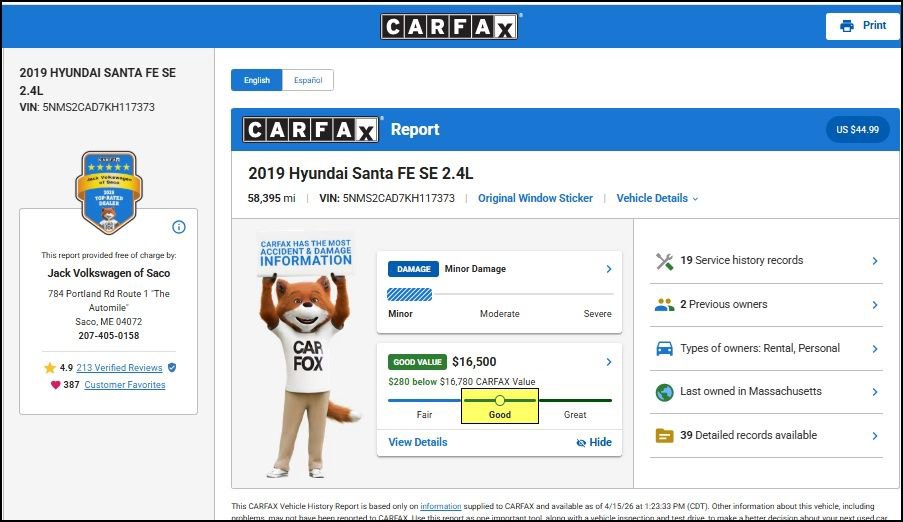Click the 2 Previous owners text

tap(724, 304)
